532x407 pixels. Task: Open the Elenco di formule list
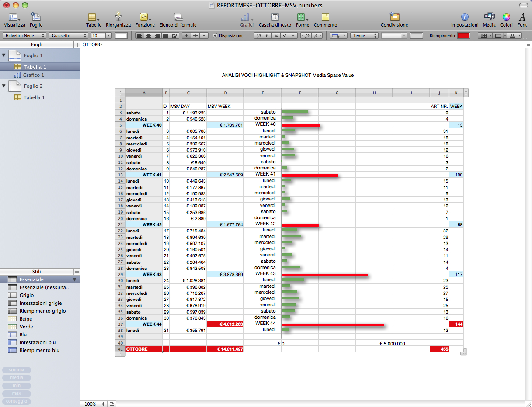pyautogui.click(x=178, y=17)
